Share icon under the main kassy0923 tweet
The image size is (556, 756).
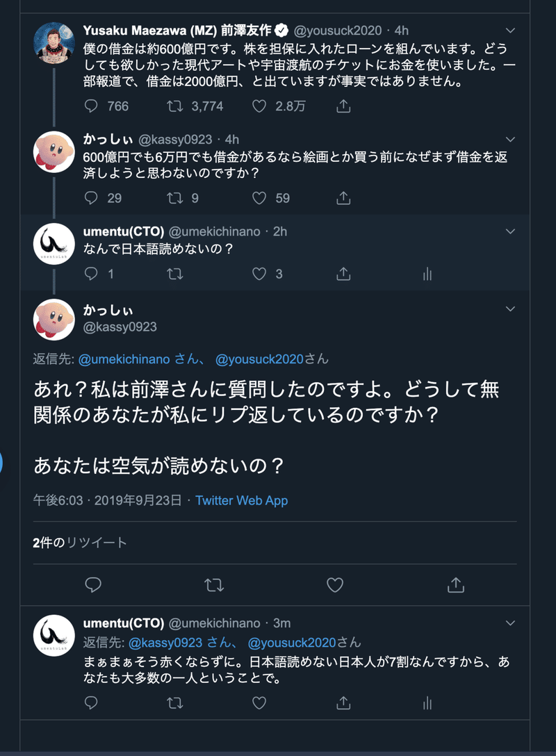456,585
